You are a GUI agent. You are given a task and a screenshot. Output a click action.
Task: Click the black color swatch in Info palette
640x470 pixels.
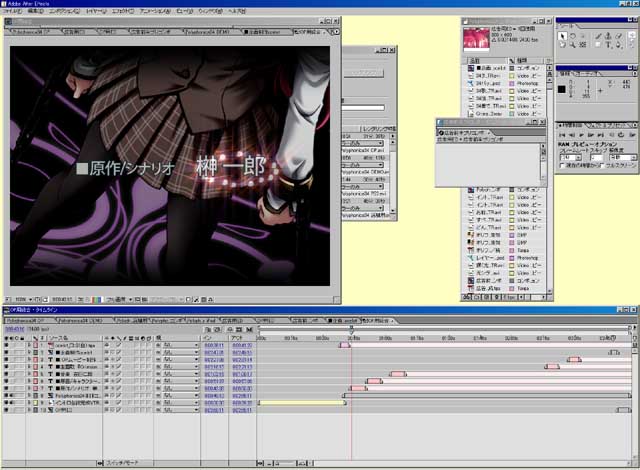click(562, 89)
